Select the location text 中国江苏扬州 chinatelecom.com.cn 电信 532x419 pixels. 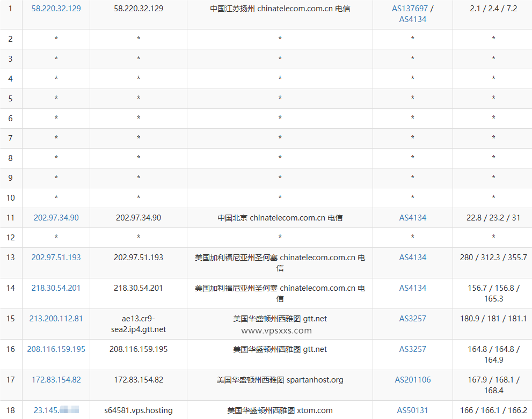point(280,9)
